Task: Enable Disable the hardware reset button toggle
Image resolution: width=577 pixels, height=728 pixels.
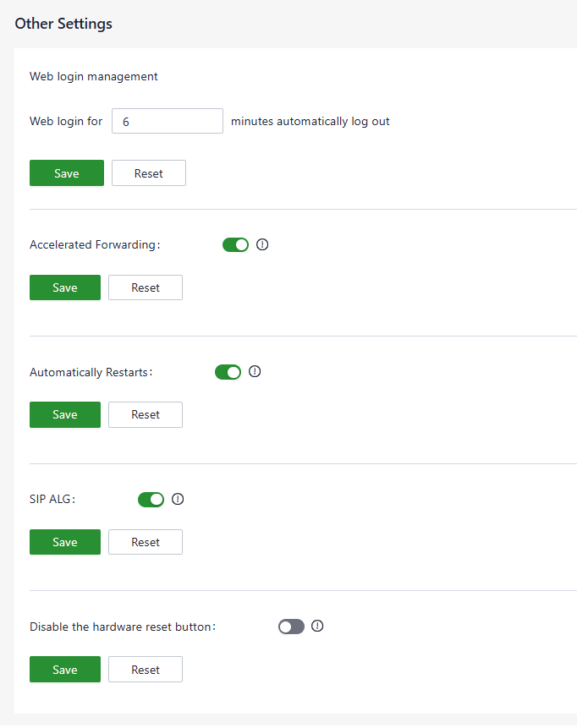Action: [x=291, y=627]
